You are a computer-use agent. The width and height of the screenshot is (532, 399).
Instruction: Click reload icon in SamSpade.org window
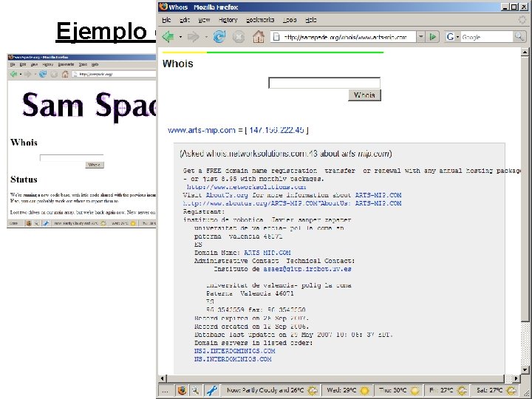coord(42,74)
